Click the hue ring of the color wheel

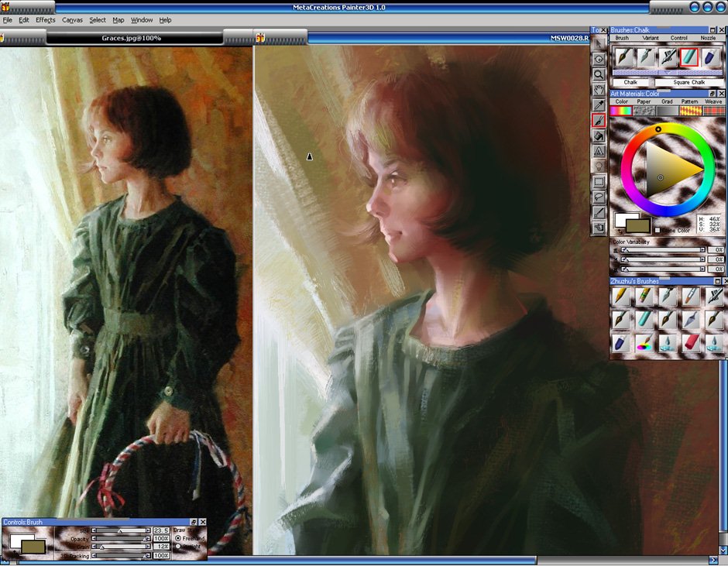(x=658, y=129)
